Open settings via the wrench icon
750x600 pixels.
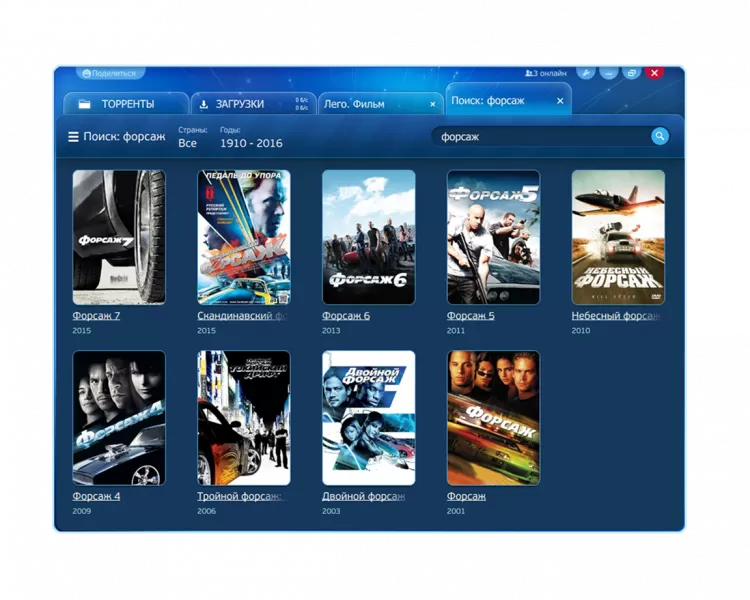point(586,73)
